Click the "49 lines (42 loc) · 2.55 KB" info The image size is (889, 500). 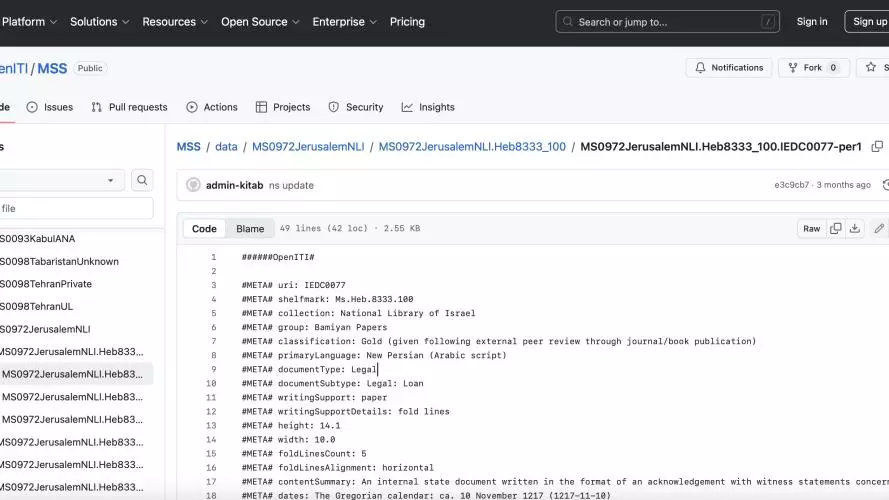pyautogui.click(x=350, y=228)
